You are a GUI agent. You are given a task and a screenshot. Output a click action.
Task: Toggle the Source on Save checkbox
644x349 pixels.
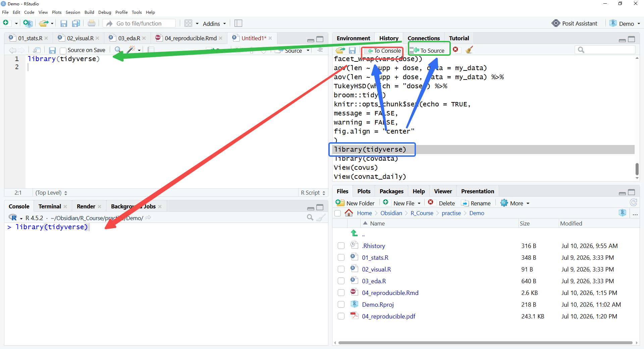point(63,51)
